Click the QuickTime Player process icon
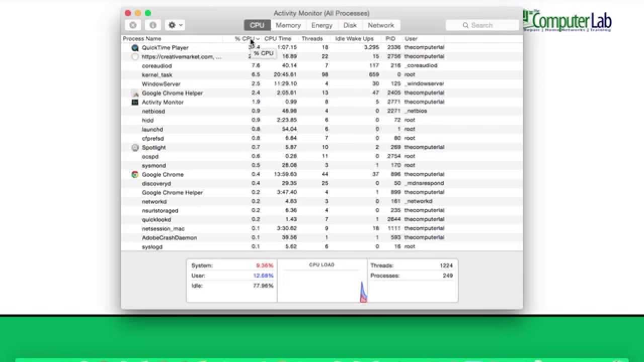The width and height of the screenshot is (644, 362). point(135,48)
